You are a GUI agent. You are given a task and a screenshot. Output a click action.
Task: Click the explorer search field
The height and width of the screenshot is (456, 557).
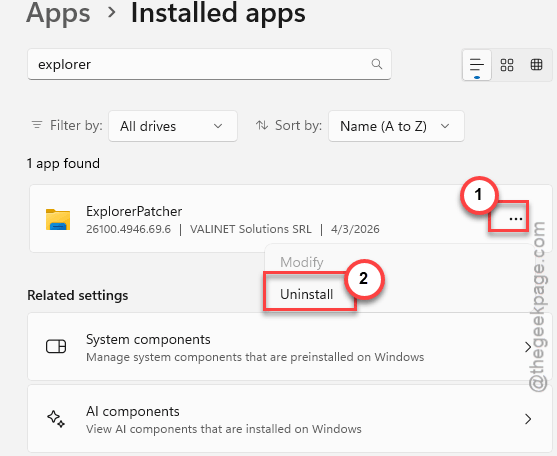209,64
